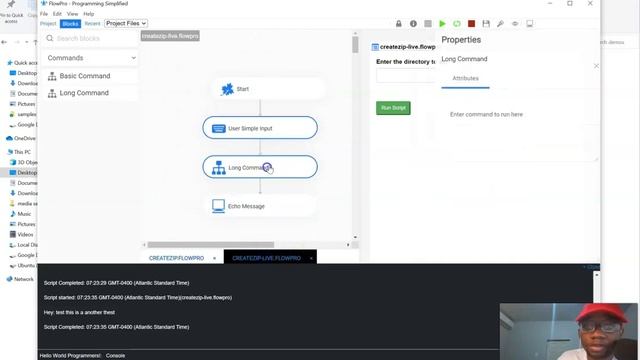Select the Long Command block in sidebar
The width and height of the screenshot is (640, 360).
[x=91, y=93]
